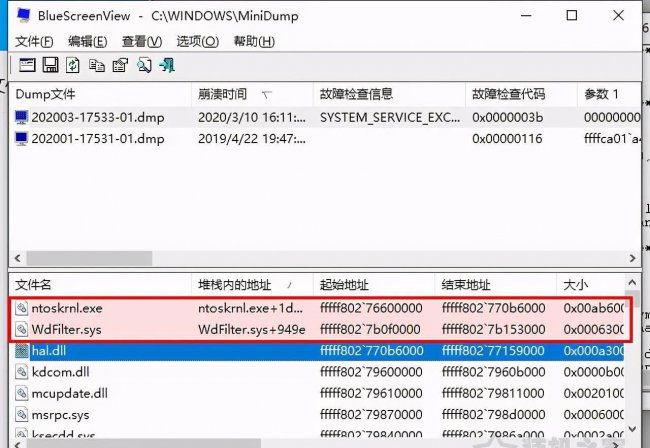Click crash time 2020/3/10 16:11
650x448 pixels.
coord(252,118)
